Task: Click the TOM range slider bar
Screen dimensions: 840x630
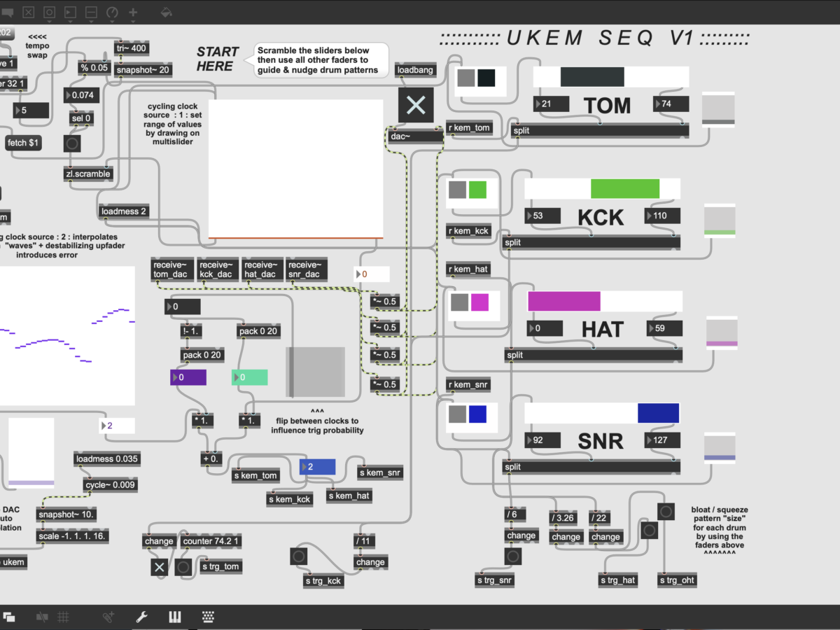Action: tap(611, 77)
